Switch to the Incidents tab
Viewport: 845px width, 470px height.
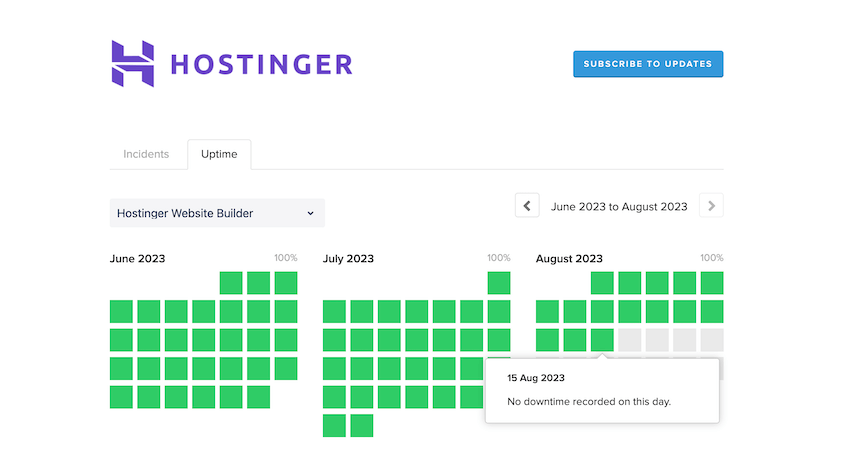[x=146, y=154]
